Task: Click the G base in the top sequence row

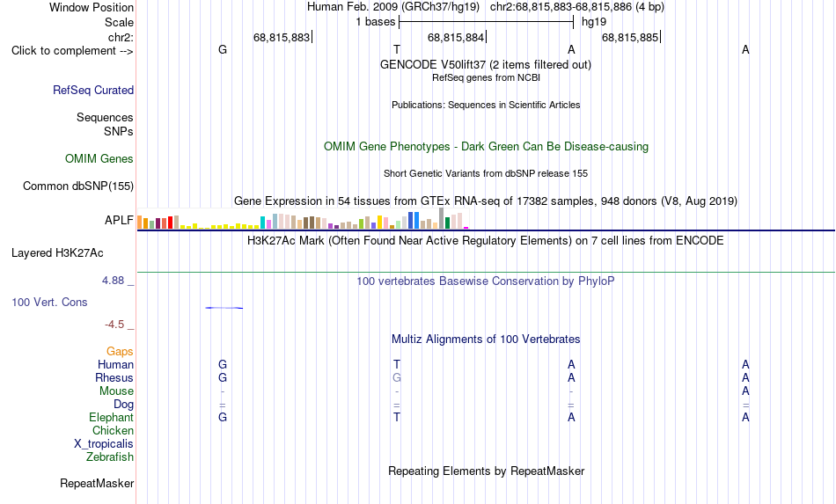Action: click(x=223, y=49)
